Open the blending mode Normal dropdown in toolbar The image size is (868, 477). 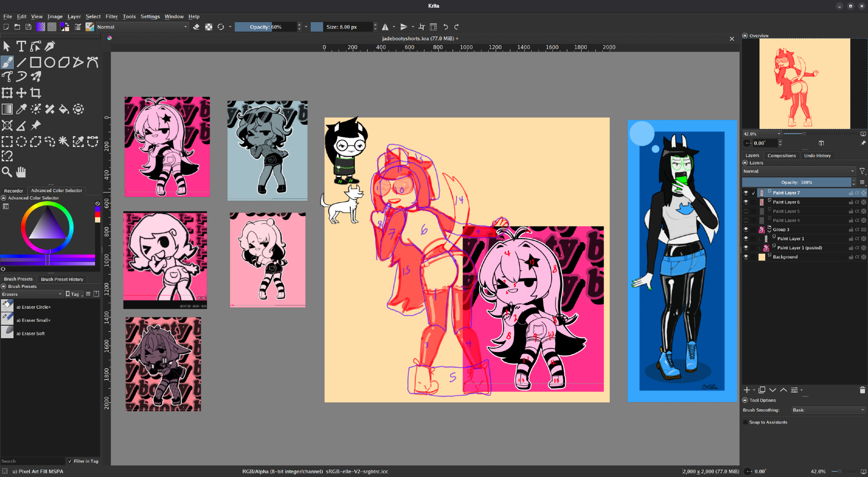142,27
